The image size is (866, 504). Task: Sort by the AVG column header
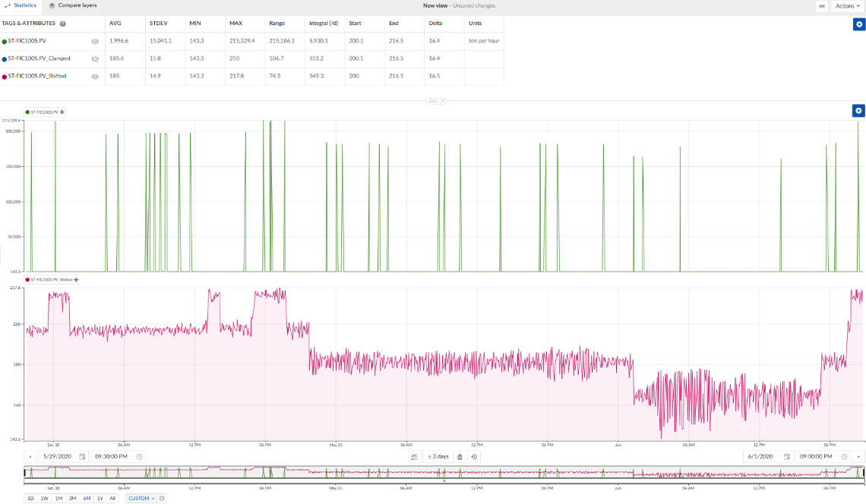click(x=115, y=24)
